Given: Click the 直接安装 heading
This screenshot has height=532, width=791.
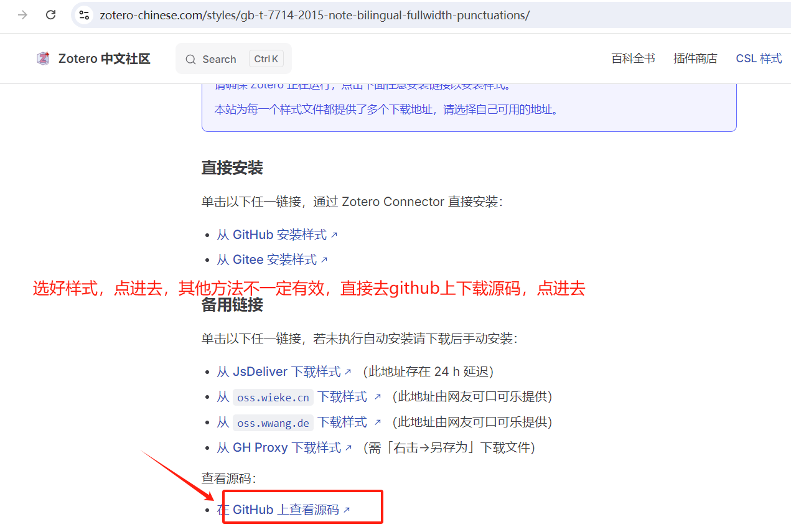Looking at the screenshot, I should coord(232,168).
